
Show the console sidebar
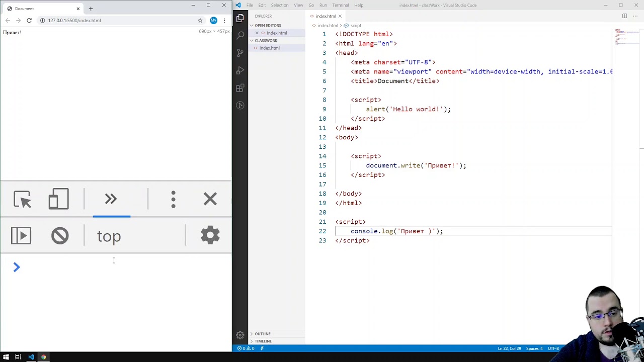point(21,236)
